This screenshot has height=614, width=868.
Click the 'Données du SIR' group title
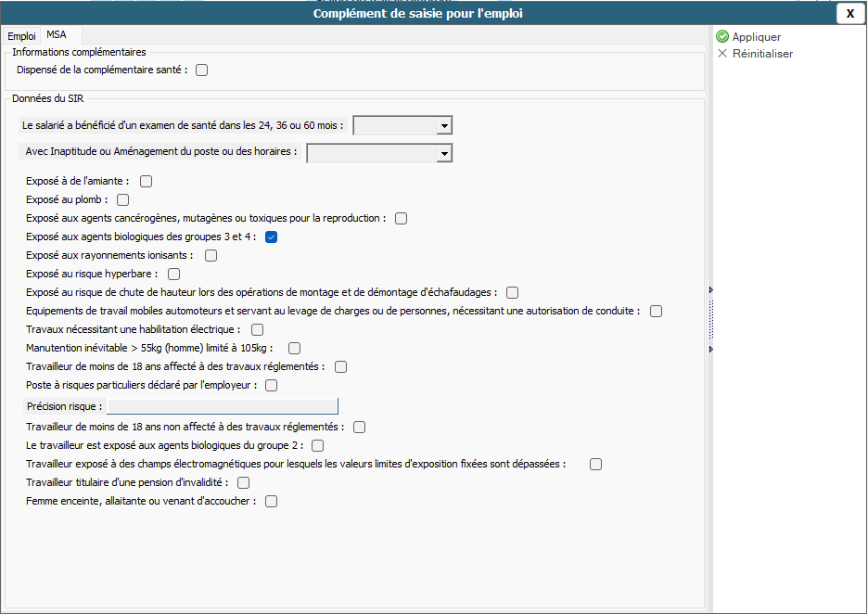tap(47, 98)
